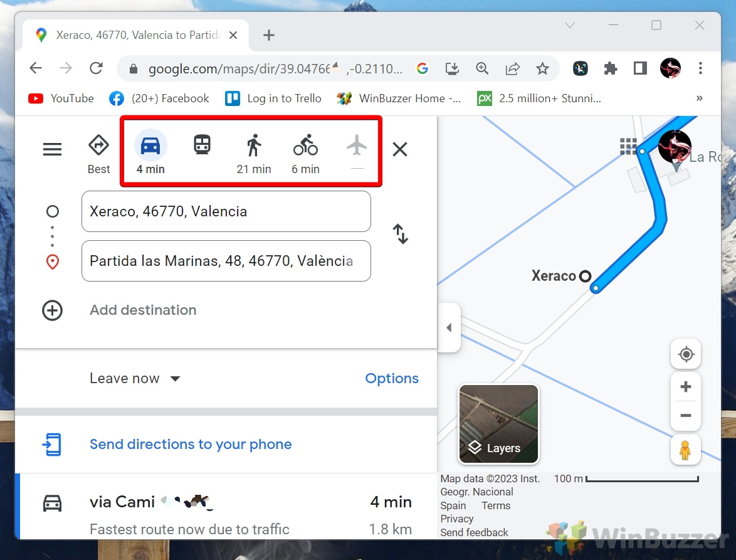
Task: Click the Google icon in address bar
Action: [x=422, y=68]
